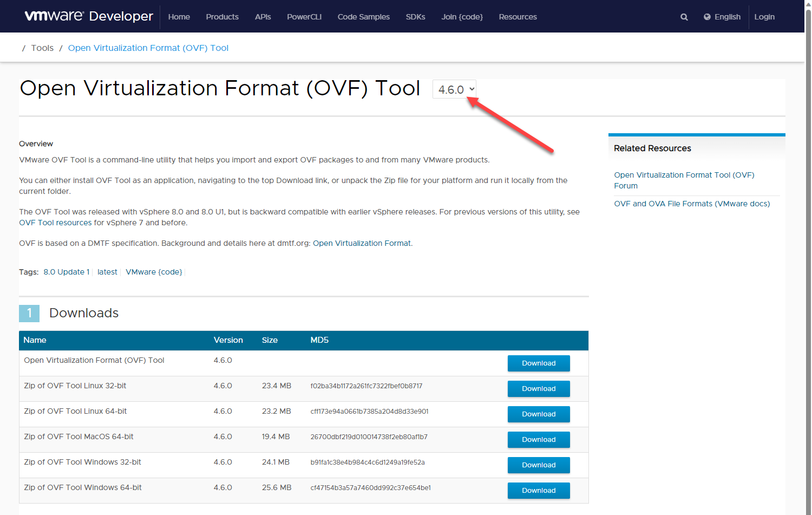Open OVF and OVA File Formats docs link

point(692,204)
